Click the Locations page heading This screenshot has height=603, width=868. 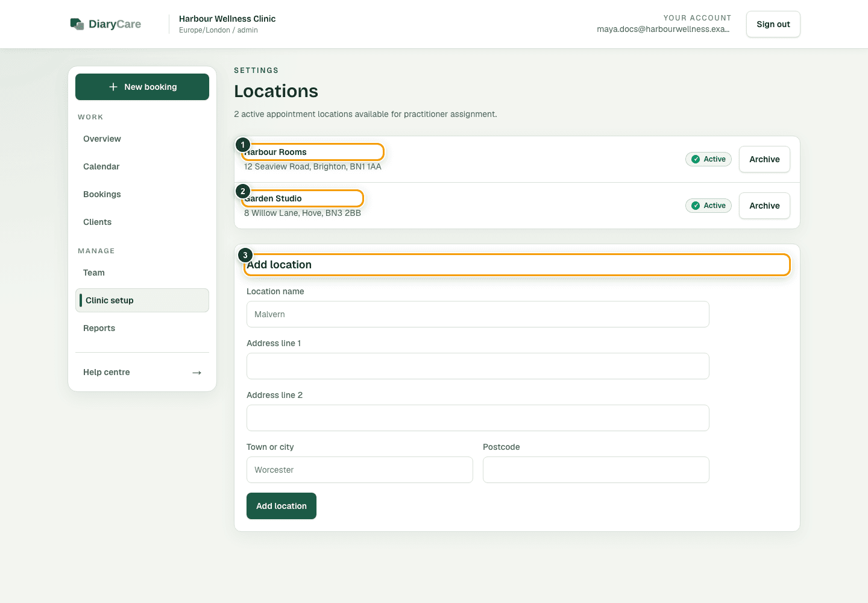276,91
